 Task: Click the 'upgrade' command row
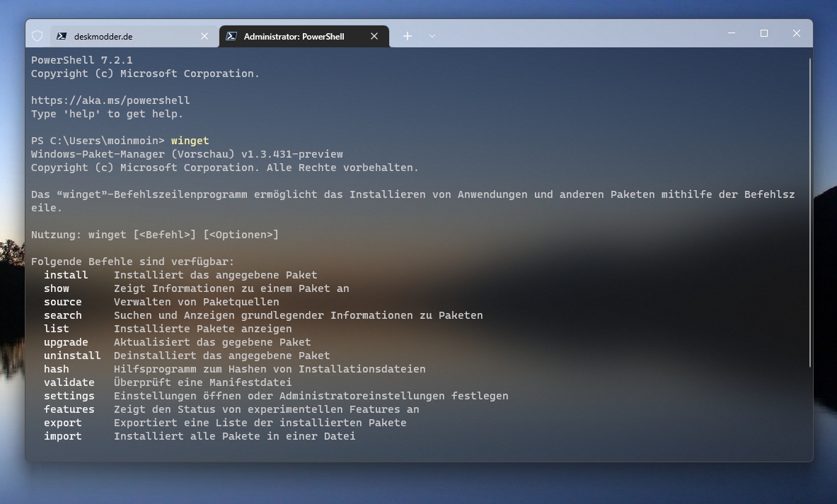click(x=177, y=342)
